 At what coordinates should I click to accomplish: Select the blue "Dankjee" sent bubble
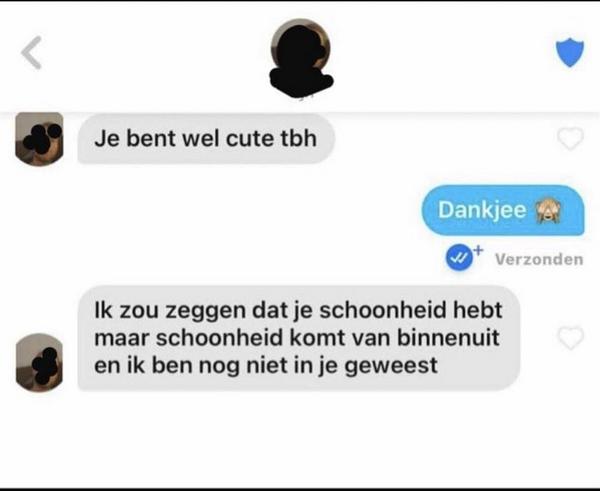click(x=503, y=210)
